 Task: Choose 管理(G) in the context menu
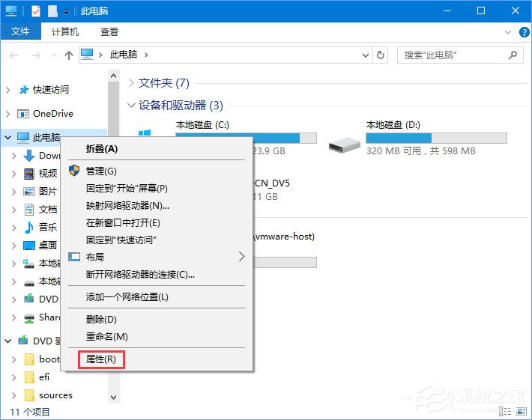(x=156, y=171)
